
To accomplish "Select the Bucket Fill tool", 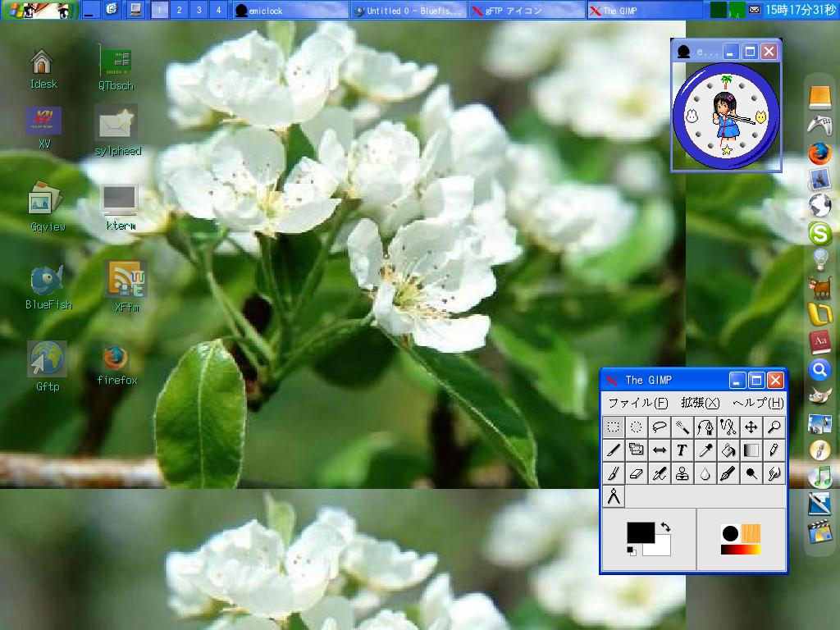I will (728, 450).
